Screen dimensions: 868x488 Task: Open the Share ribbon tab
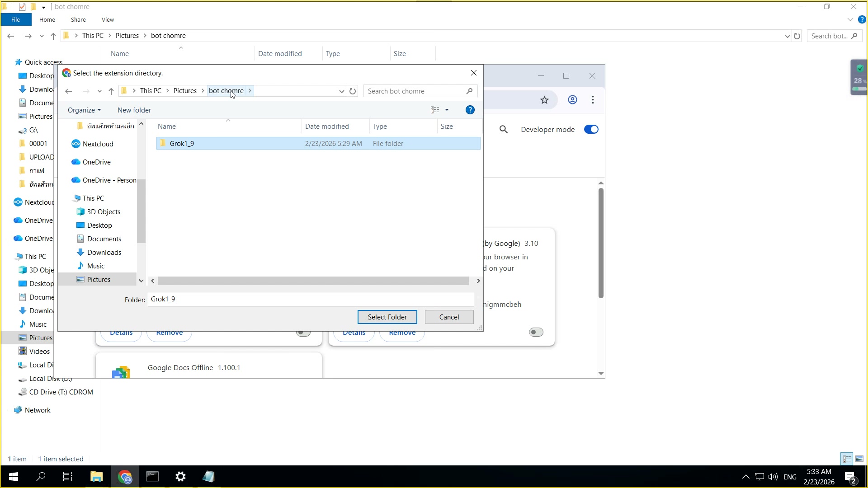pyautogui.click(x=78, y=20)
